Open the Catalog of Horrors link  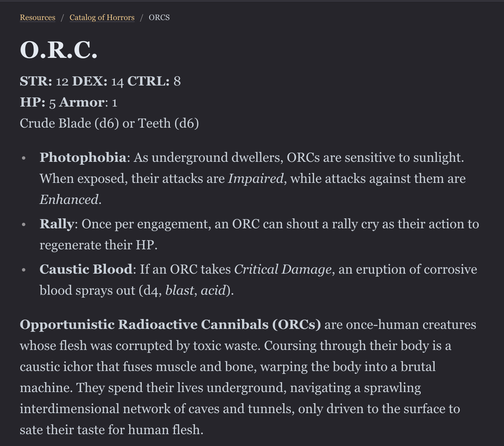tap(102, 17)
